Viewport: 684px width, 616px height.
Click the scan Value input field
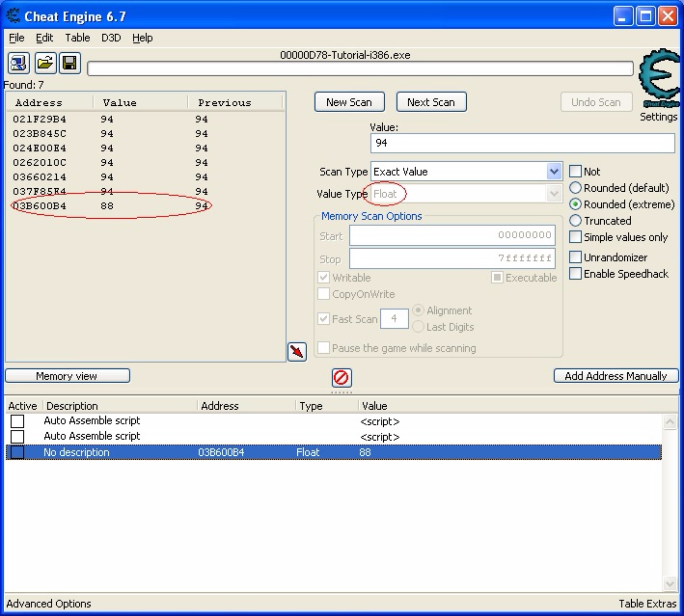[x=523, y=143]
